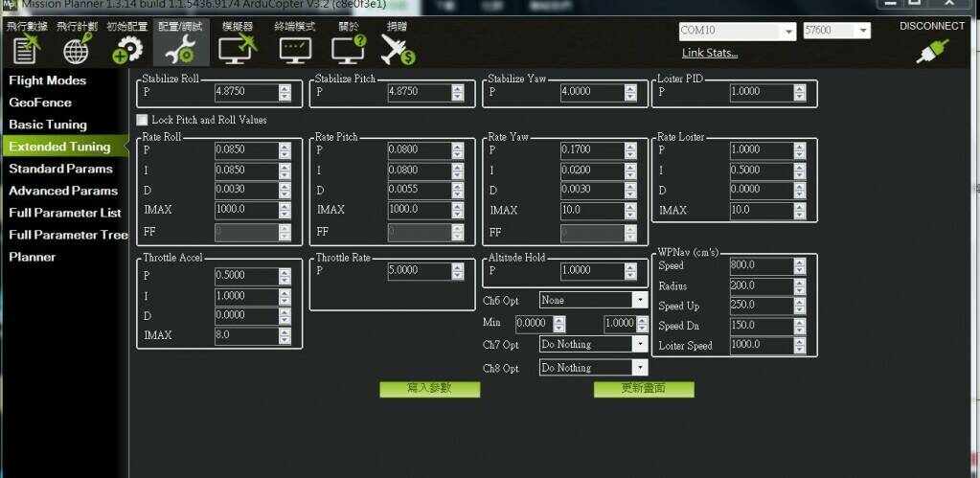Open the Flight Plan globe icon
The height and width of the screenshot is (478, 980).
pyautogui.click(x=77, y=48)
